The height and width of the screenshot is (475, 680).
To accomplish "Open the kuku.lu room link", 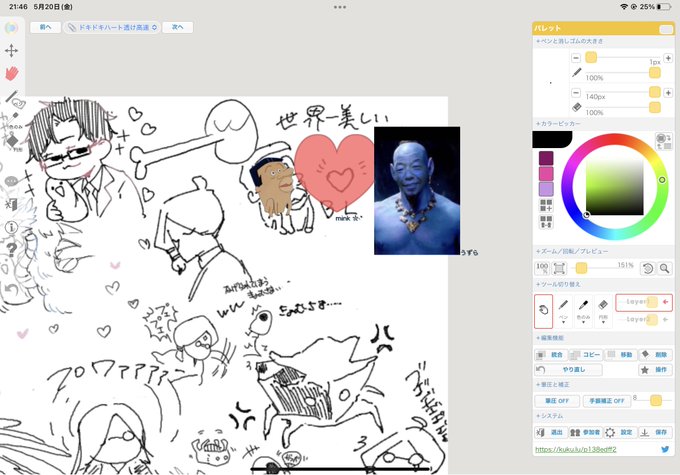I will point(575,449).
